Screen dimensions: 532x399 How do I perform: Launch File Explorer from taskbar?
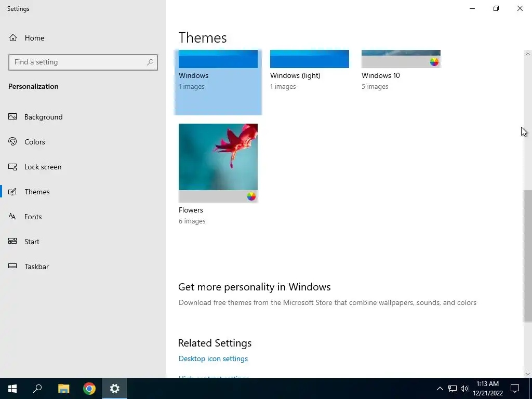click(63, 389)
